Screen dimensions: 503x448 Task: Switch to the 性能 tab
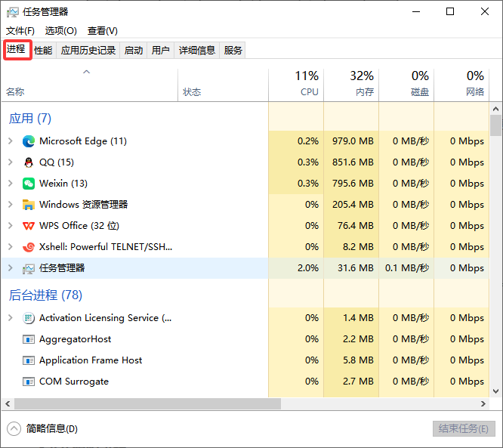click(x=43, y=51)
